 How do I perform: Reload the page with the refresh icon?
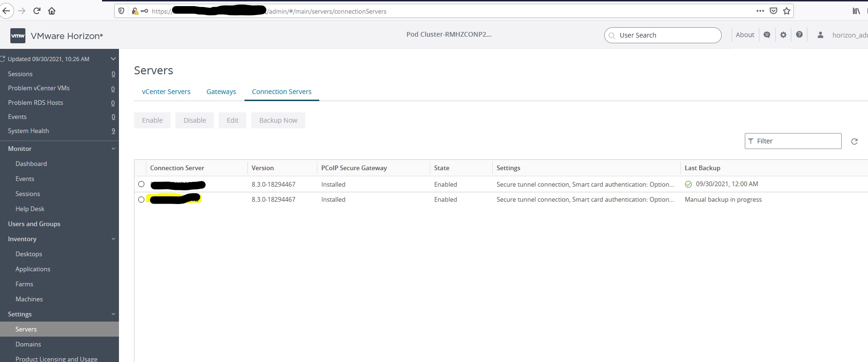(37, 11)
